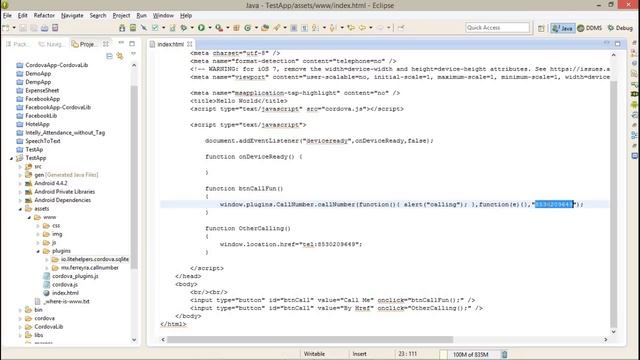The width and height of the screenshot is (640, 360).
Task: Open the Android Virtual Device Manager icon
Action: coord(133,28)
